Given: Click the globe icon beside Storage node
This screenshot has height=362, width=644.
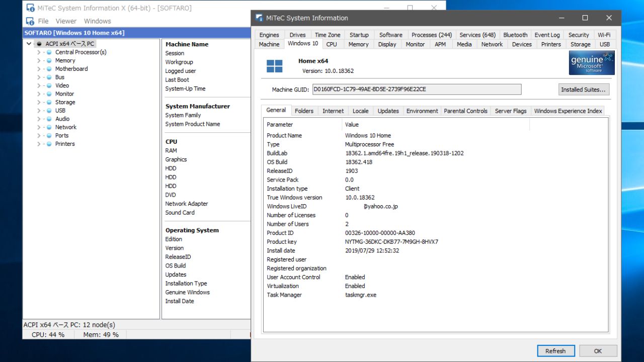Looking at the screenshot, I should 49,102.
